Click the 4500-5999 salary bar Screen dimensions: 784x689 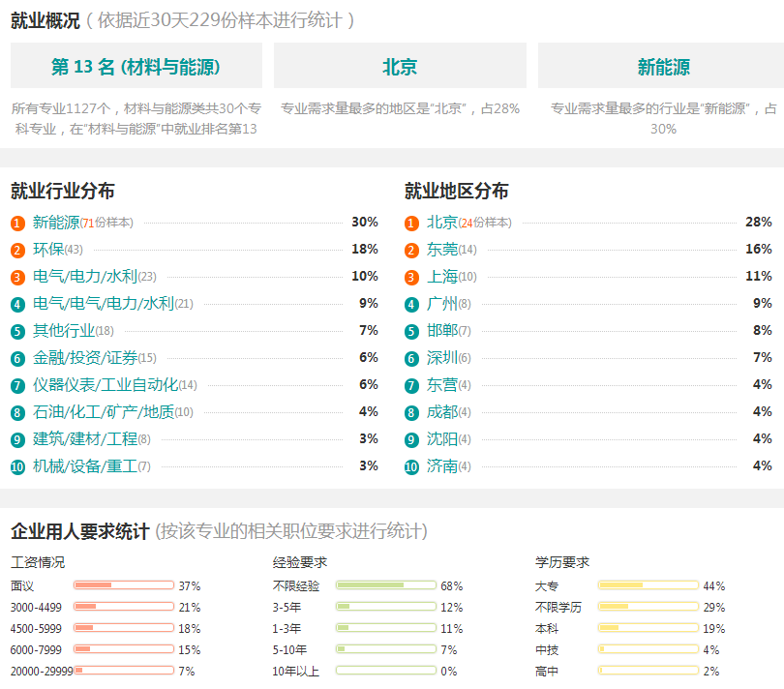pos(124,627)
